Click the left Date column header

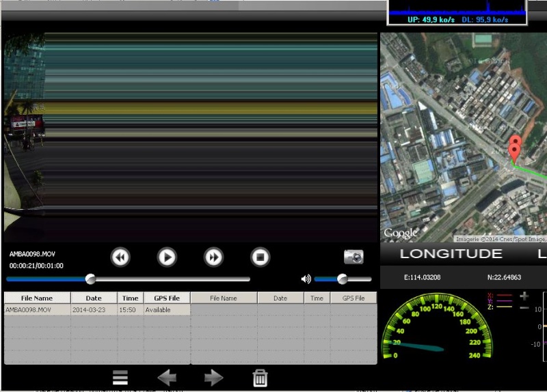[94, 298]
